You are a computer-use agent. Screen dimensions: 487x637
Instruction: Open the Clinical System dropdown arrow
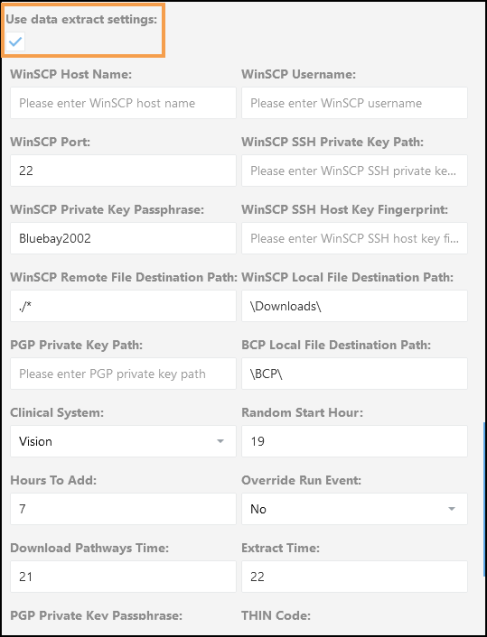coord(220,441)
